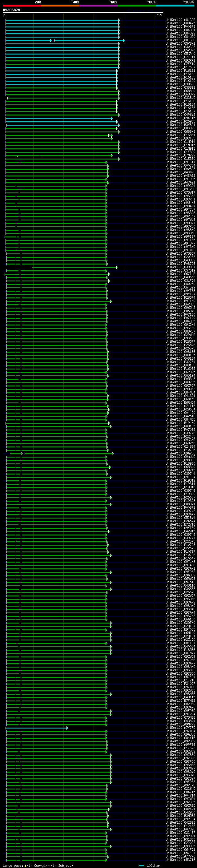This screenshot has height=868, width=197.
Task: Open hit UniRef100_P08475
Action: tap(180, 23)
